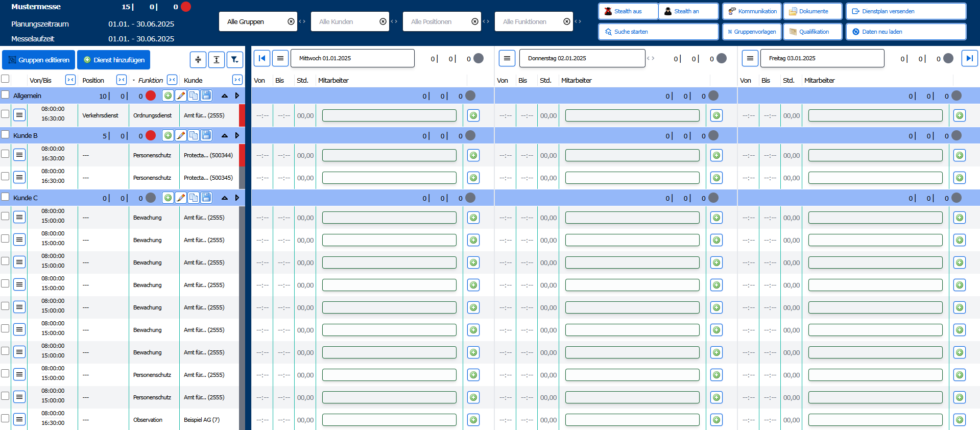Click the Gruppen editieren button
Screen dimensions: 980x430
tap(39, 60)
